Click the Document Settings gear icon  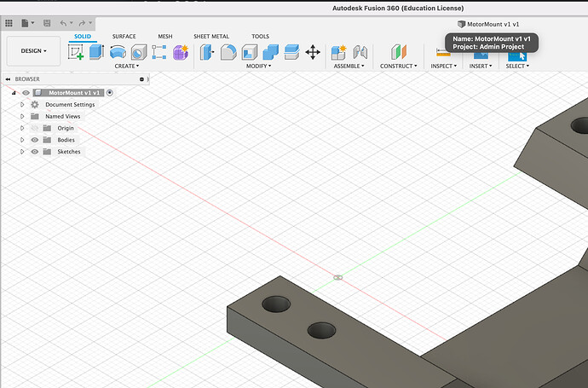click(34, 104)
